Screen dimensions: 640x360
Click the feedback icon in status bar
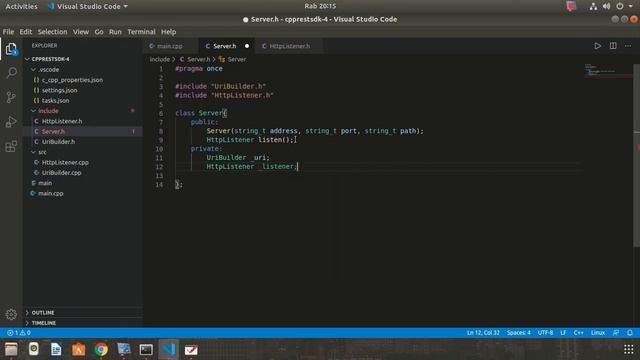click(x=616, y=333)
